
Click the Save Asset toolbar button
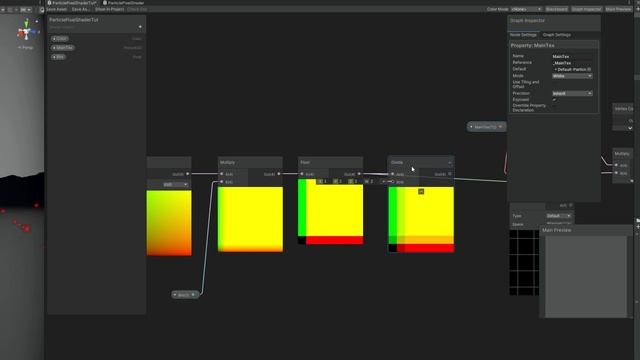click(56, 9)
